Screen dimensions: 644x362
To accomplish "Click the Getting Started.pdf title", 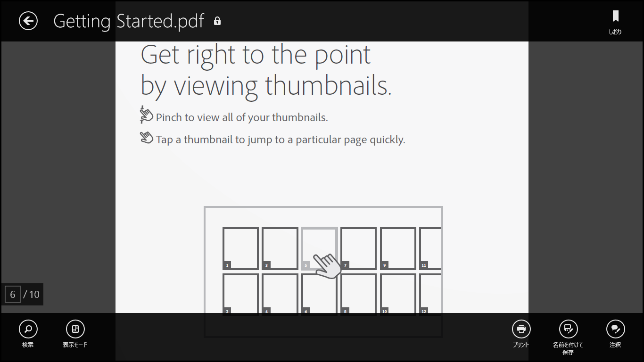I will pyautogui.click(x=129, y=21).
